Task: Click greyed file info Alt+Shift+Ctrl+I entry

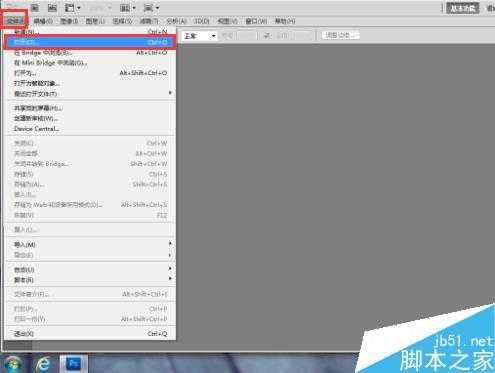Action: (x=90, y=294)
